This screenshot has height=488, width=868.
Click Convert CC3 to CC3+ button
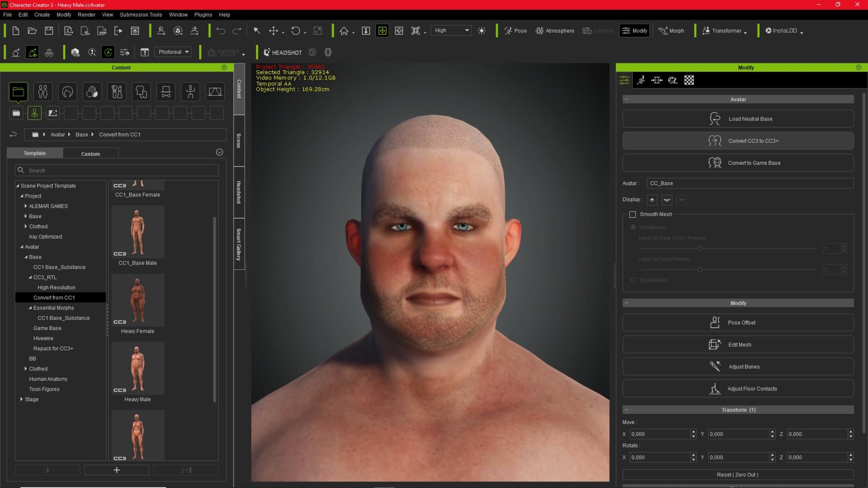tap(738, 141)
